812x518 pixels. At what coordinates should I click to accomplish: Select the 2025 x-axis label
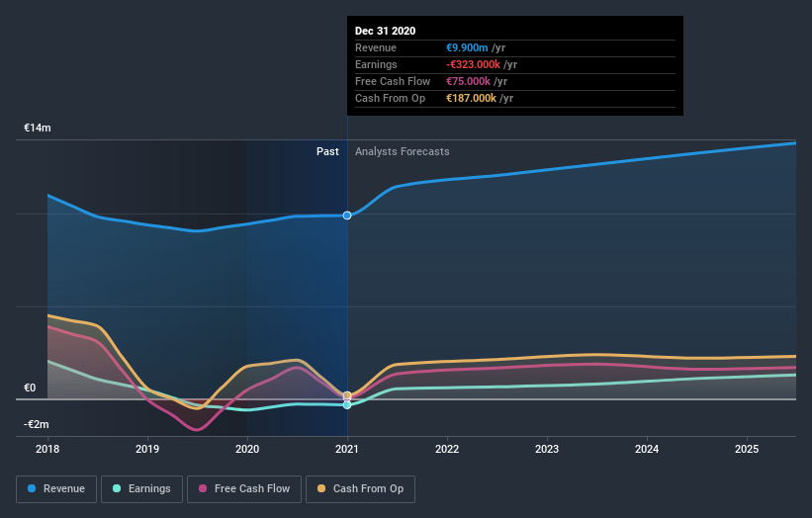click(747, 449)
